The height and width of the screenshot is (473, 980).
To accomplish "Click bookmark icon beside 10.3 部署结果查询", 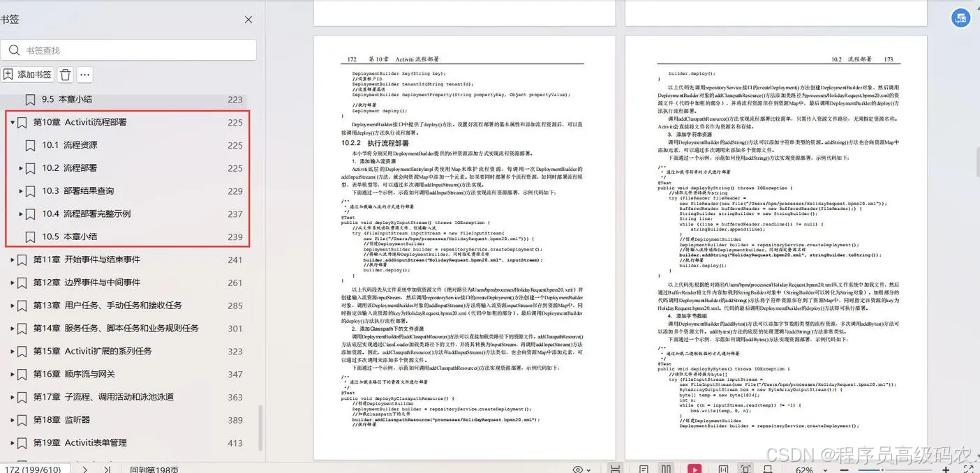I will coord(30,191).
